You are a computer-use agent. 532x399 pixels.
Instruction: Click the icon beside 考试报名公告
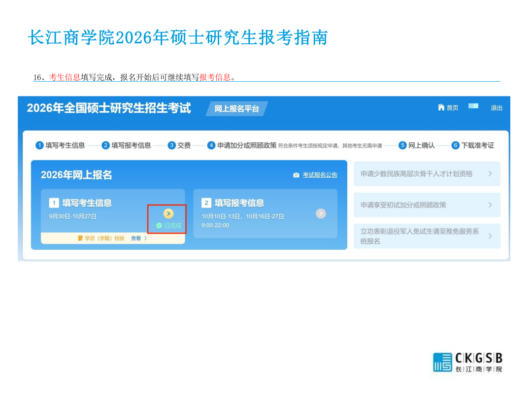[x=296, y=175]
